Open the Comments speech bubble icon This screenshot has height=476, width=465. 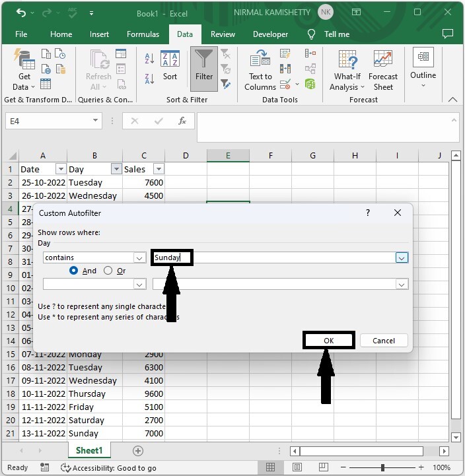[447, 34]
